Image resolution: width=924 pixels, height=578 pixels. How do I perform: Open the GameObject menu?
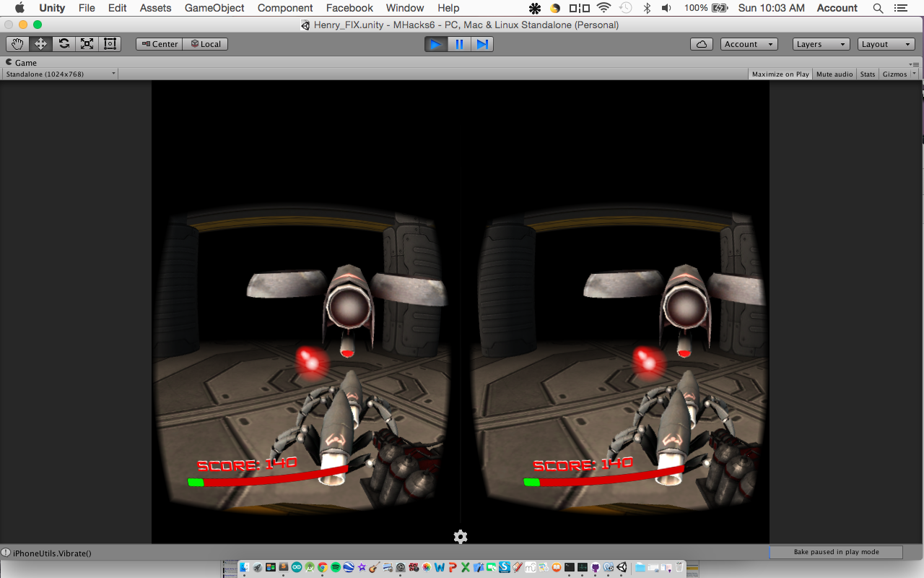pos(214,8)
